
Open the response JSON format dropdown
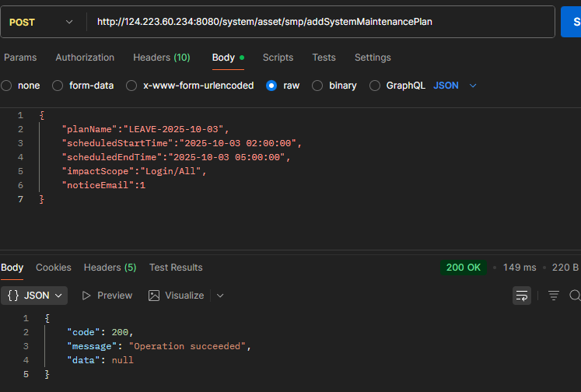tap(34, 296)
